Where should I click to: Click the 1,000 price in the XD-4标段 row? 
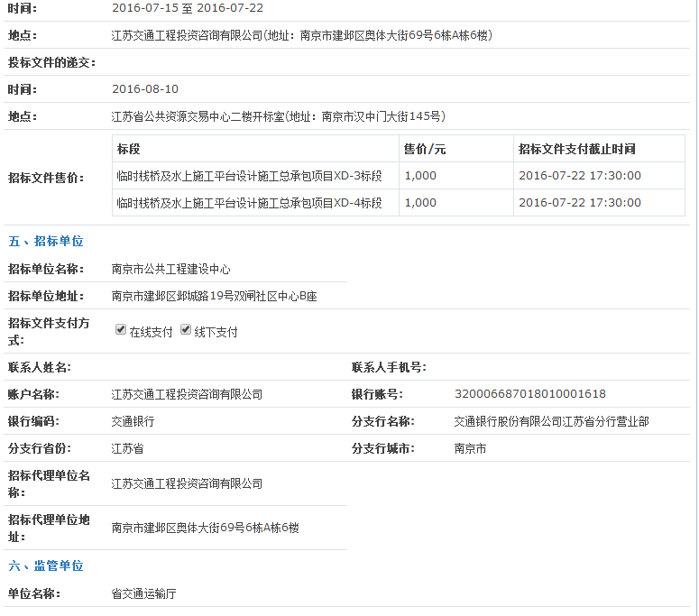tap(420, 203)
